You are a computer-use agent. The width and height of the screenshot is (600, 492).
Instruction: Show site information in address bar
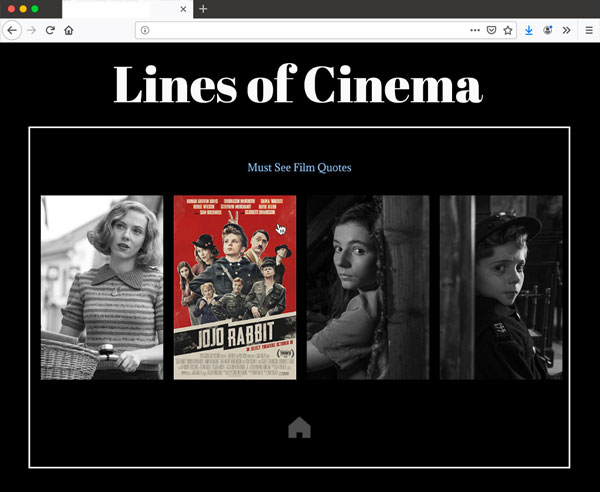click(x=145, y=30)
